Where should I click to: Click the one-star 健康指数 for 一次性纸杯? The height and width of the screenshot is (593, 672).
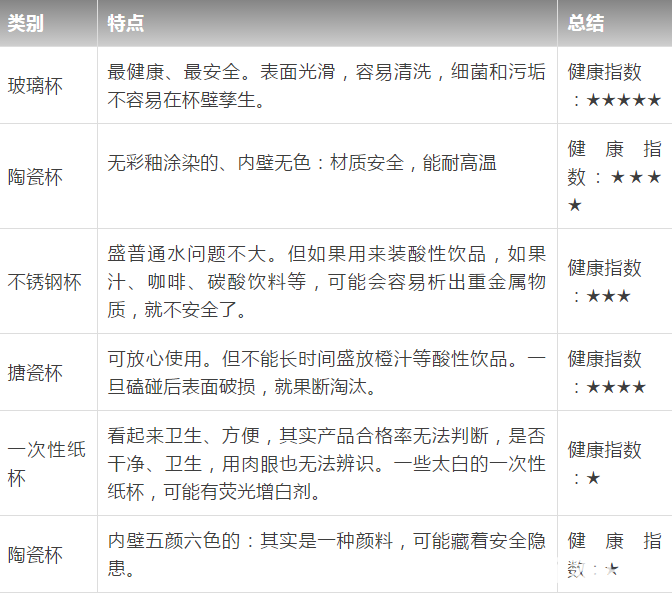pyautogui.click(x=605, y=464)
